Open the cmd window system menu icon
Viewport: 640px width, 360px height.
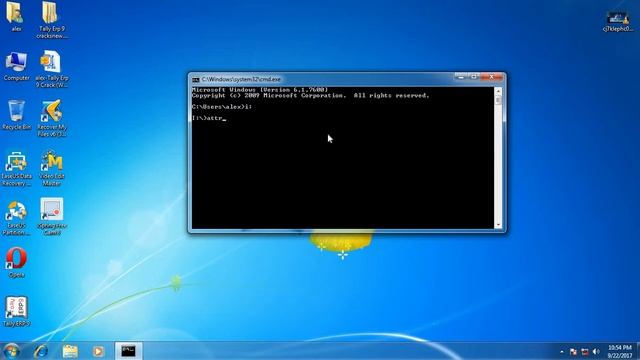click(x=196, y=80)
